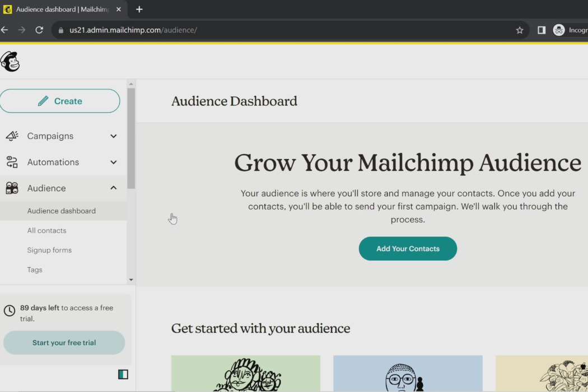Click the sidebar scroll up arrow

[131, 84]
